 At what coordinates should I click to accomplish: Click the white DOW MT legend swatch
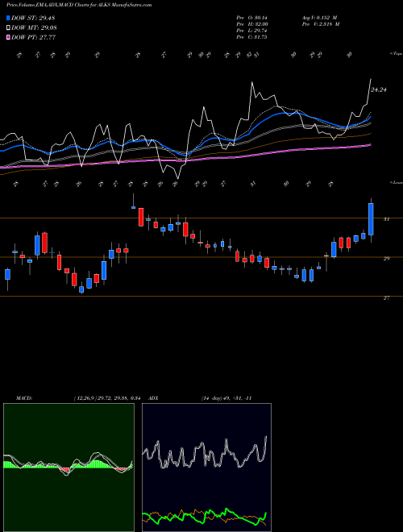pos(8,28)
